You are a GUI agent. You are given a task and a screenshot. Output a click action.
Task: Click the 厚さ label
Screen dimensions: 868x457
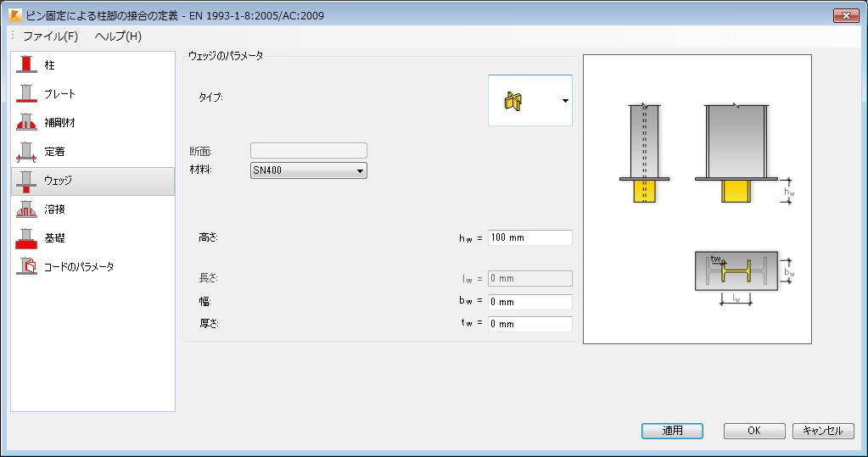[x=209, y=324]
